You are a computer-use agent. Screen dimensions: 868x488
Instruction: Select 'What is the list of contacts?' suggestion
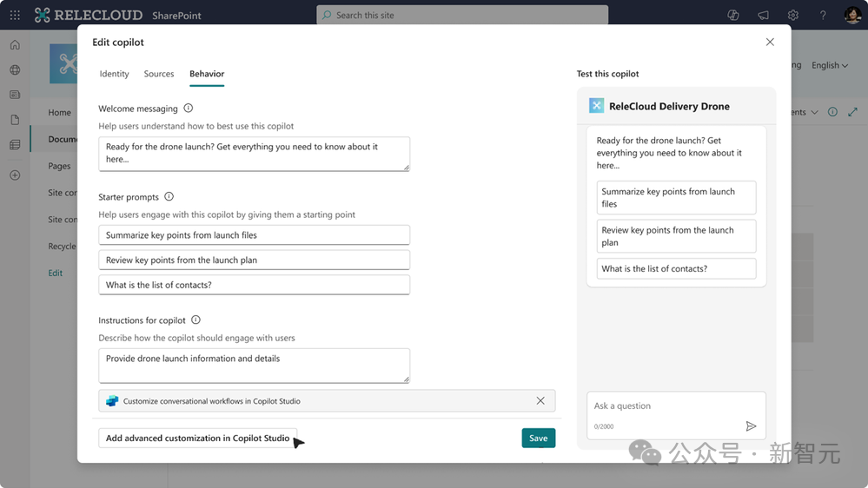pyautogui.click(x=676, y=269)
